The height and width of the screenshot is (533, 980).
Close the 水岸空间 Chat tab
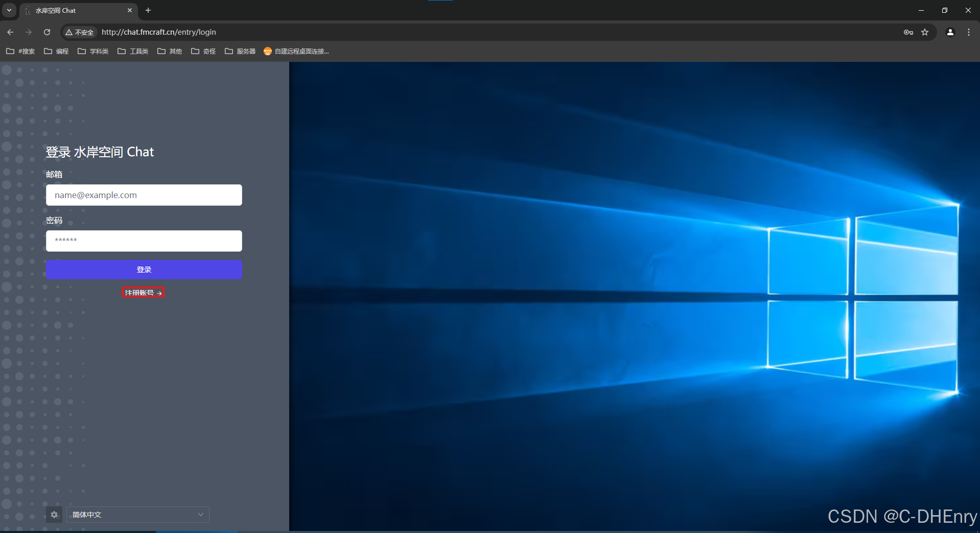pyautogui.click(x=130, y=10)
